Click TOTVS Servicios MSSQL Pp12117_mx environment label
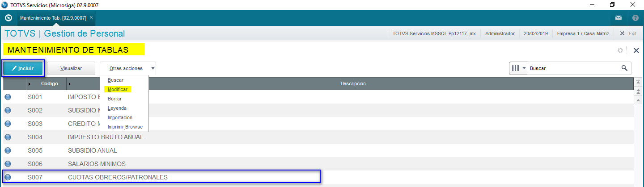Screen dimensions: 644x187 point(434,33)
